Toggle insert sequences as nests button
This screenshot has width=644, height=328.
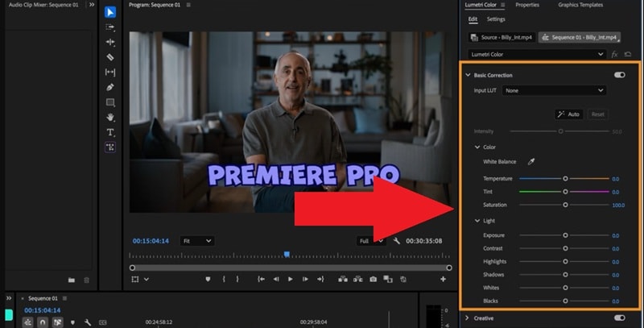[x=27, y=322]
